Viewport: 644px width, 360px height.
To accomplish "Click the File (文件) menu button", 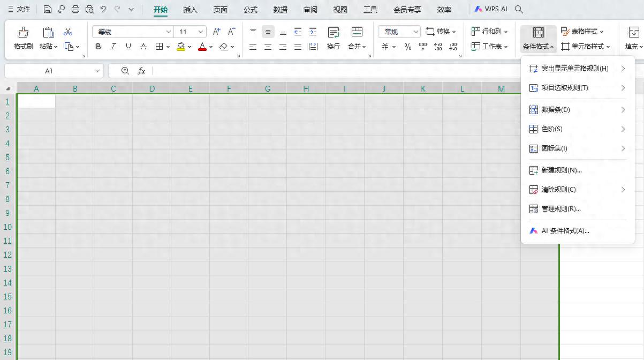I will click(19, 10).
